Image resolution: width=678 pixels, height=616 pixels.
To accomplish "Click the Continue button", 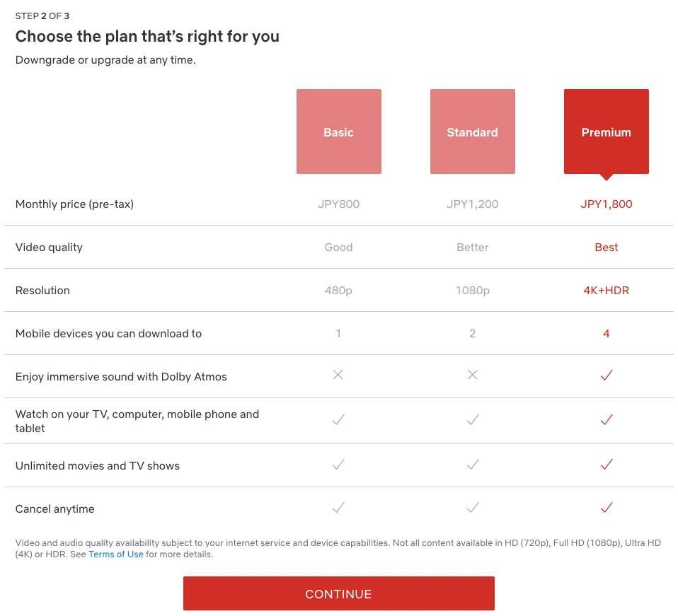I will tap(338, 593).
